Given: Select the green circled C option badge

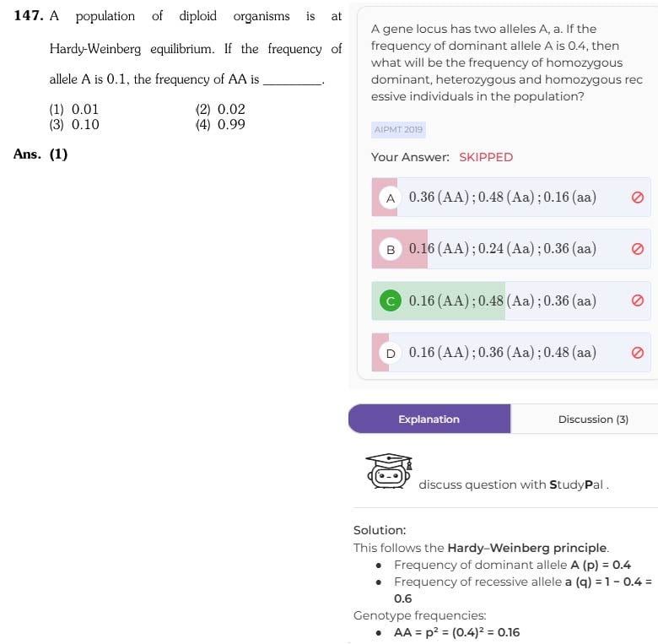Looking at the screenshot, I should coord(391,300).
